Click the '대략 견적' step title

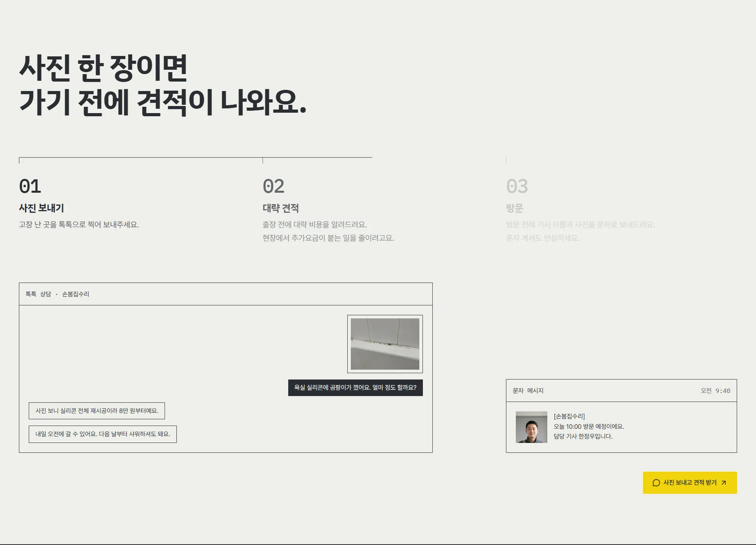281,208
